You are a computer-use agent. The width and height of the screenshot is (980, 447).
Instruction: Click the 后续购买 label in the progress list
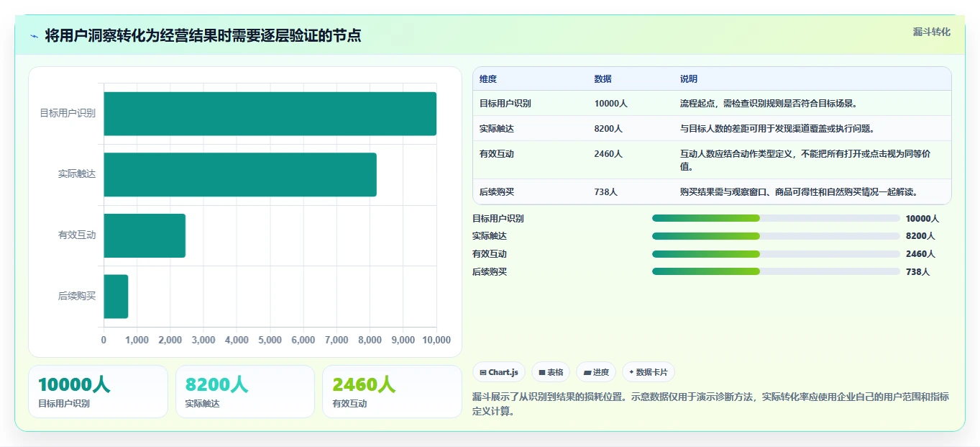(x=490, y=272)
